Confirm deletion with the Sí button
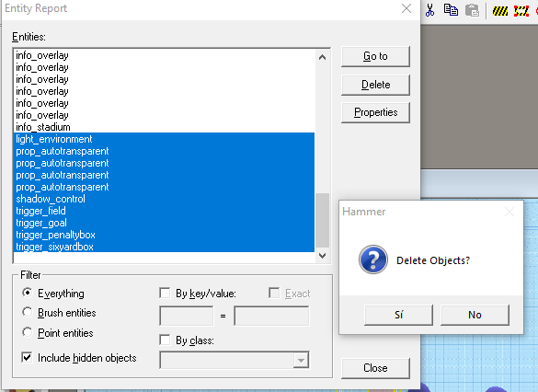538x392 pixels. point(398,315)
